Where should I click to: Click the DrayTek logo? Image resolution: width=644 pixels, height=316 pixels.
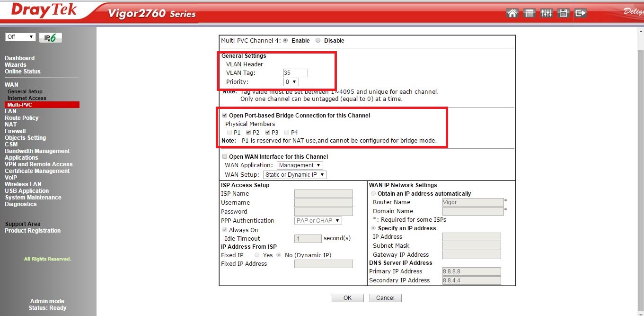click(44, 10)
